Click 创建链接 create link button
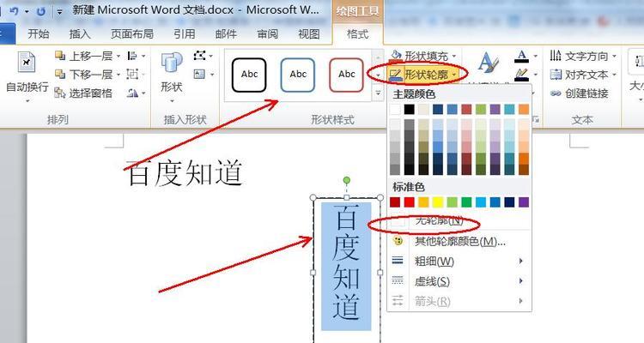This screenshot has height=343, width=644. (579, 93)
